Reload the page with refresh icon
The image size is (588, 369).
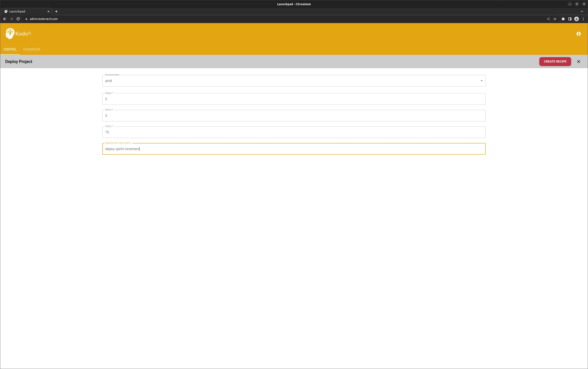[x=18, y=19]
